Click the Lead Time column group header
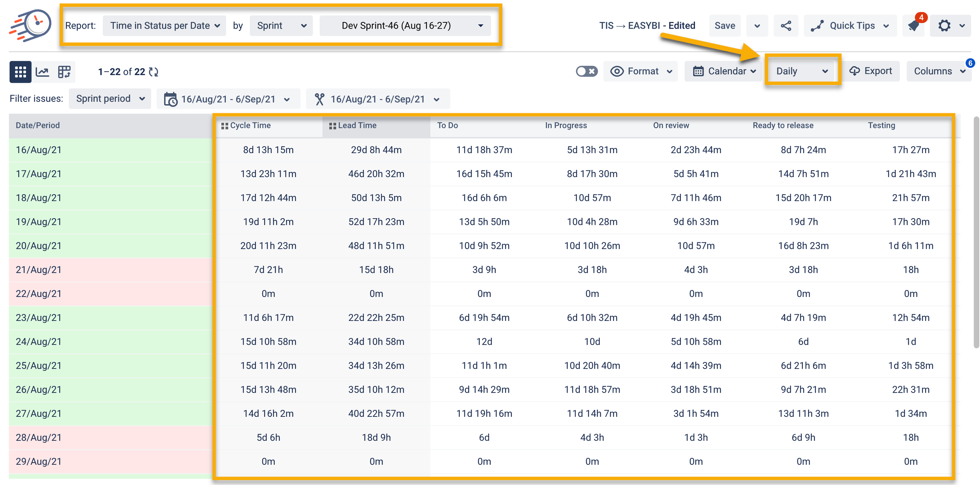Viewport: 980px width, 485px height. pos(357,125)
